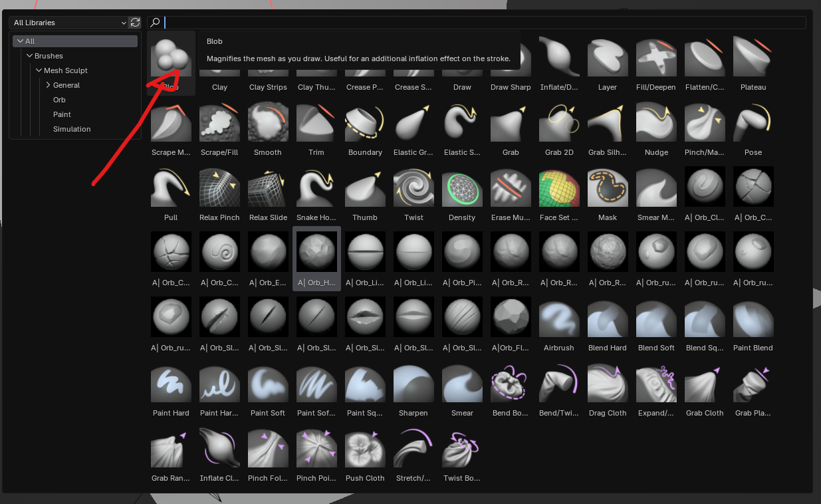Collapse the Mesh Sculpt catalog
This screenshot has width=821, height=504.
pyautogui.click(x=39, y=70)
